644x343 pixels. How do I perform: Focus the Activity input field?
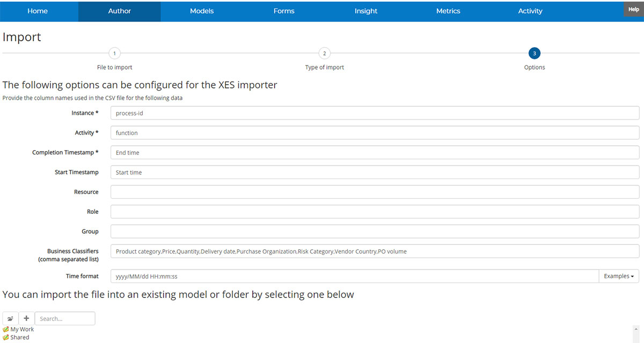click(x=375, y=133)
